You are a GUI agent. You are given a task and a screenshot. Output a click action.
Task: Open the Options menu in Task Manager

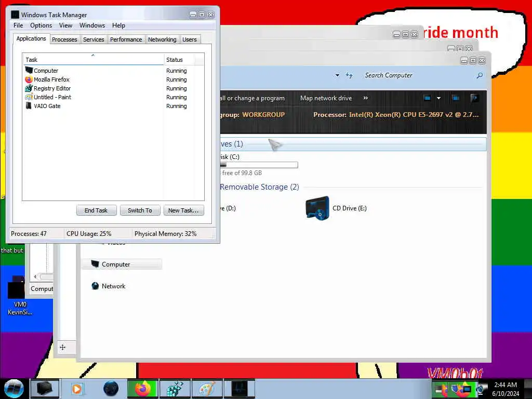click(x=41, y=25)
